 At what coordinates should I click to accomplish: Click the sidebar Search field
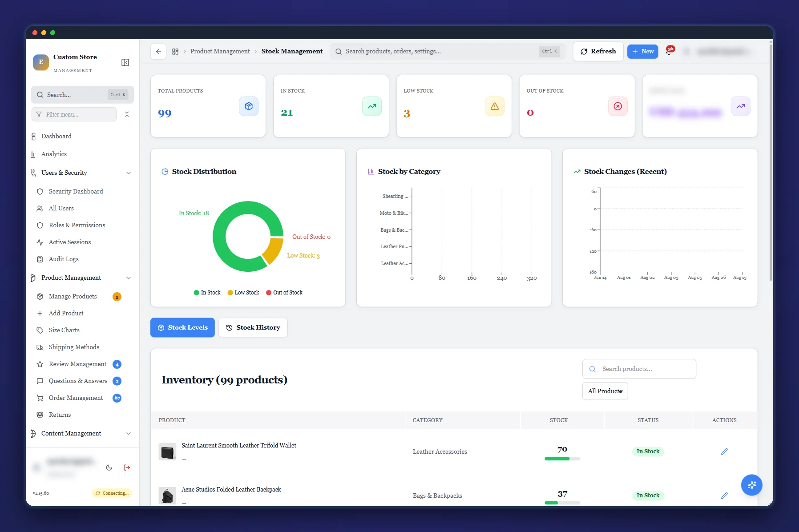pyautogui.click(x=82, y=95)
